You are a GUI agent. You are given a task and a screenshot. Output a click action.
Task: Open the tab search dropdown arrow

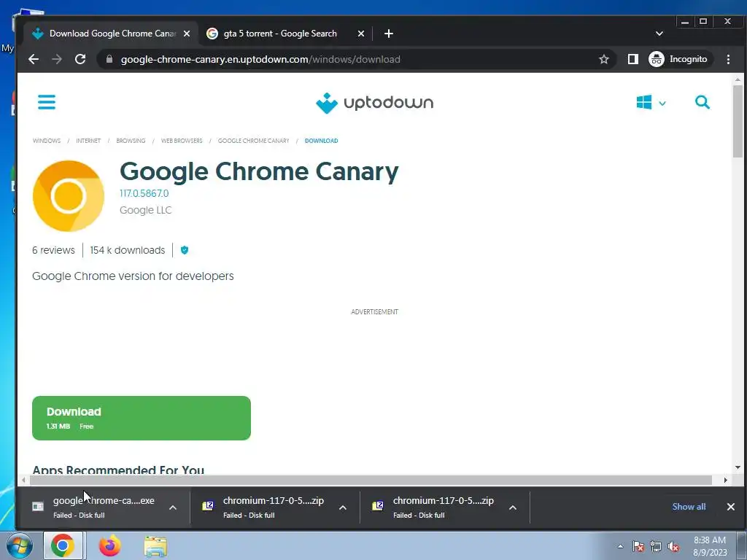659,34
